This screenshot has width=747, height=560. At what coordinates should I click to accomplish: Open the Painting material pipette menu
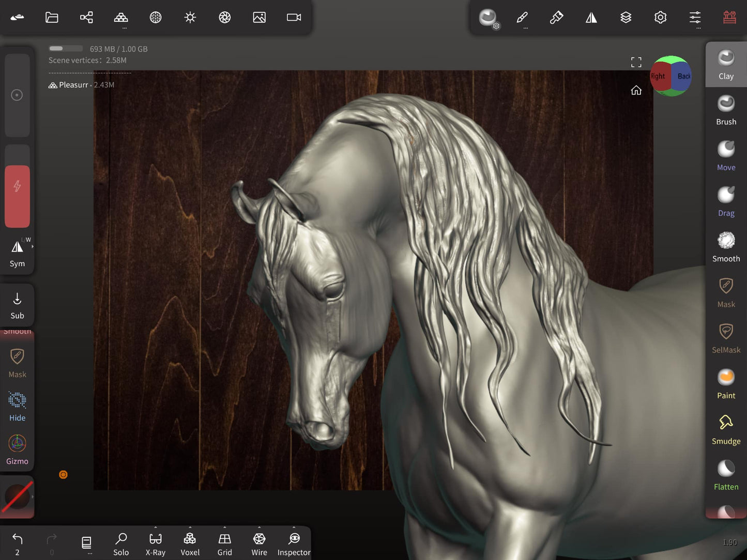pos(556,18)
